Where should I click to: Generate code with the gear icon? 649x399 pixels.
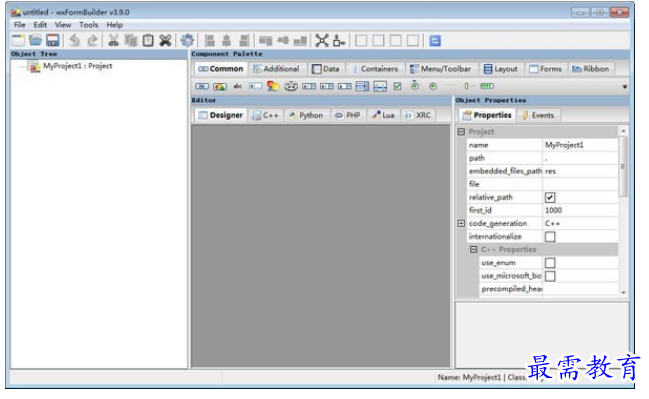(x=187, y=41)
